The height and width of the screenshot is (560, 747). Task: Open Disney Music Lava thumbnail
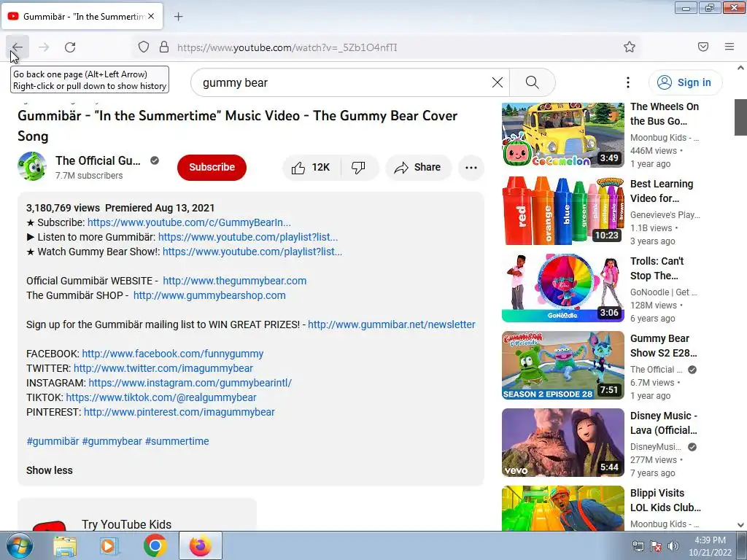(562, 443)
